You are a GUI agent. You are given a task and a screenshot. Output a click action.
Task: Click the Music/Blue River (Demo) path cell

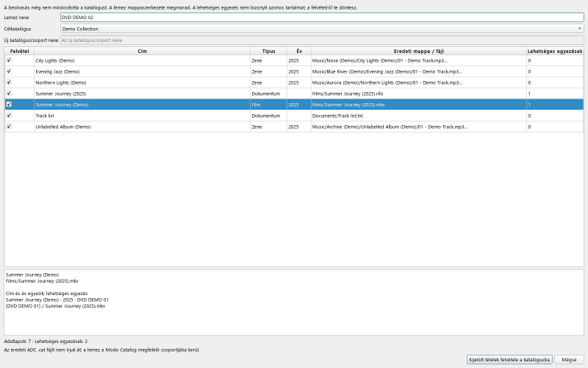(x=418, y=71)
